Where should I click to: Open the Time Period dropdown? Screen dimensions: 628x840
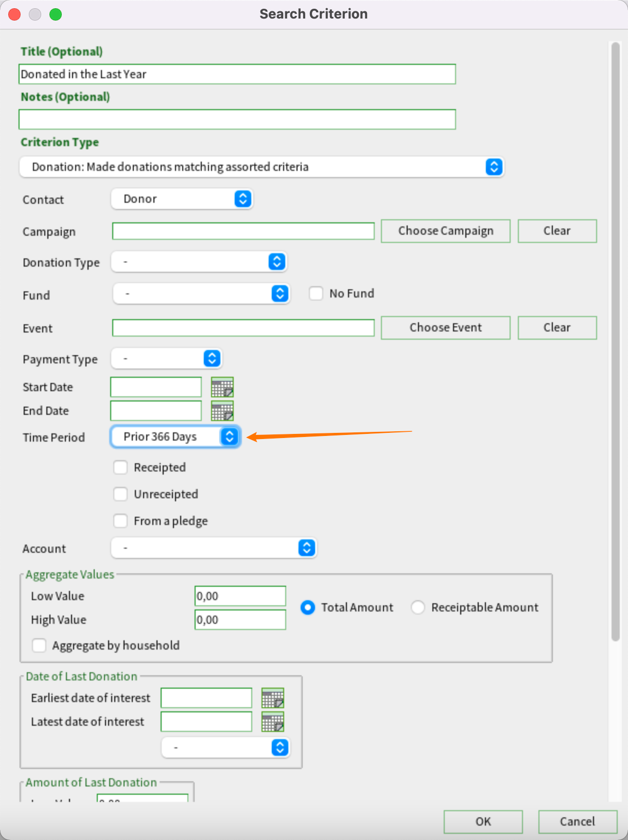[176, 437]
